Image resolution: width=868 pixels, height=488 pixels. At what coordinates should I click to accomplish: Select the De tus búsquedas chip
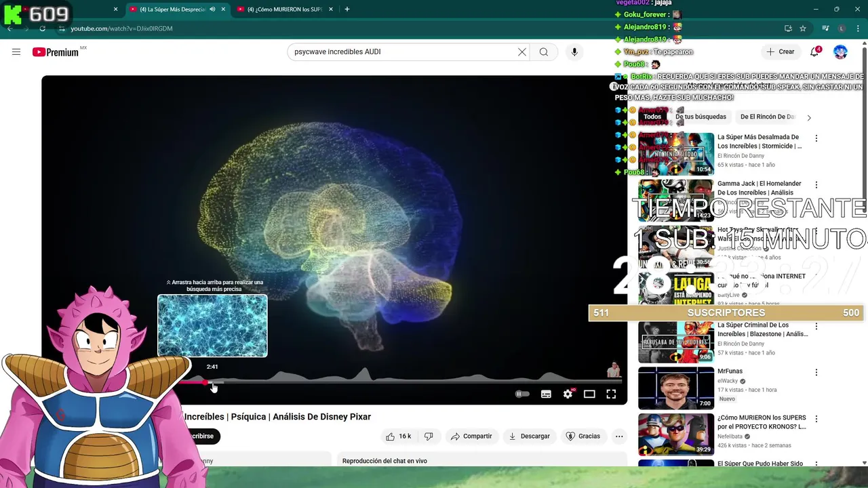pyautogui.click(x=701, y=117)
